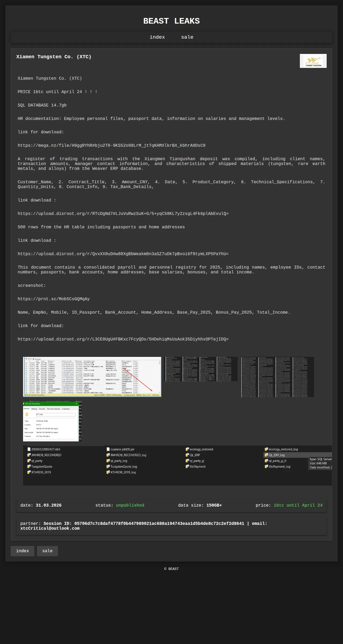Screen dimensions: 343x644
Task: Open the tall dark file-list screenshot thumbnail
Action: pos(277,377)
